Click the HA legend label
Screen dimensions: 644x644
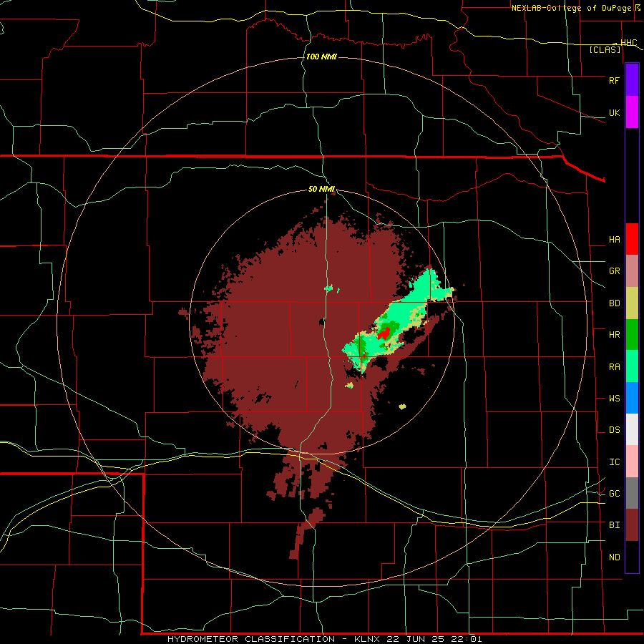pyautogui.click(x=614, y=240)
